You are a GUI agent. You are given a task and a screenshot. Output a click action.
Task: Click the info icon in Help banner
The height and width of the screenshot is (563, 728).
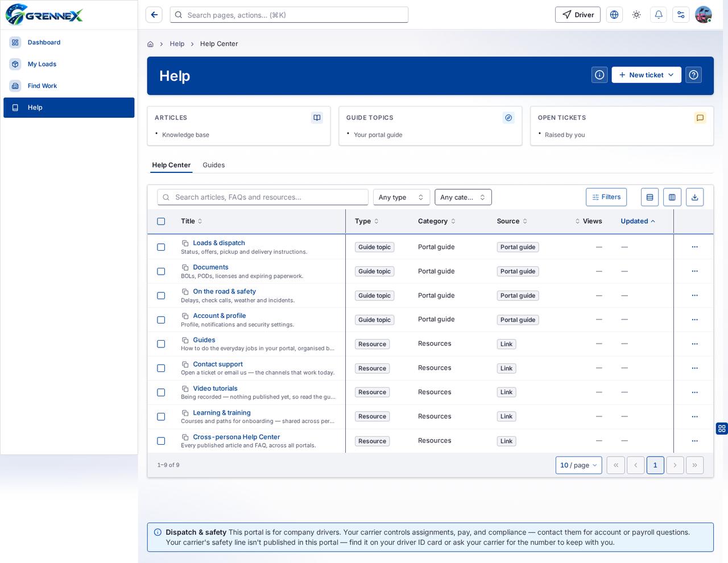(599, 75)
